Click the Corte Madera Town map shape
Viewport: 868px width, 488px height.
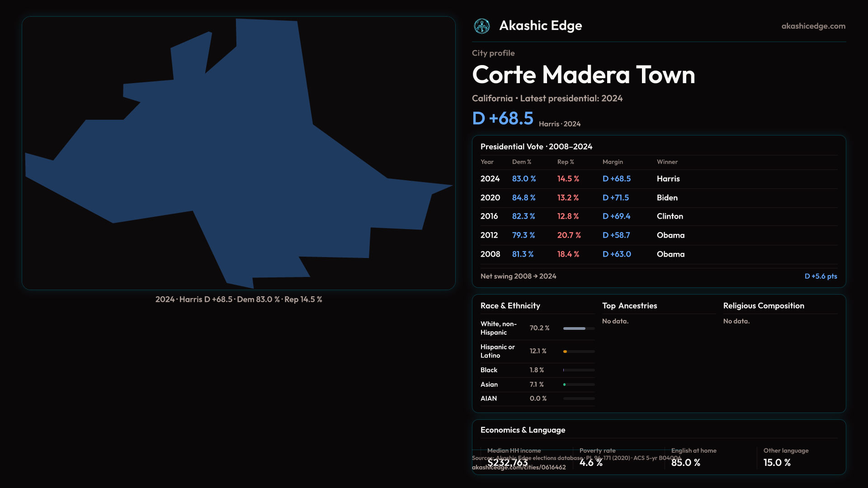click(253, 163)
